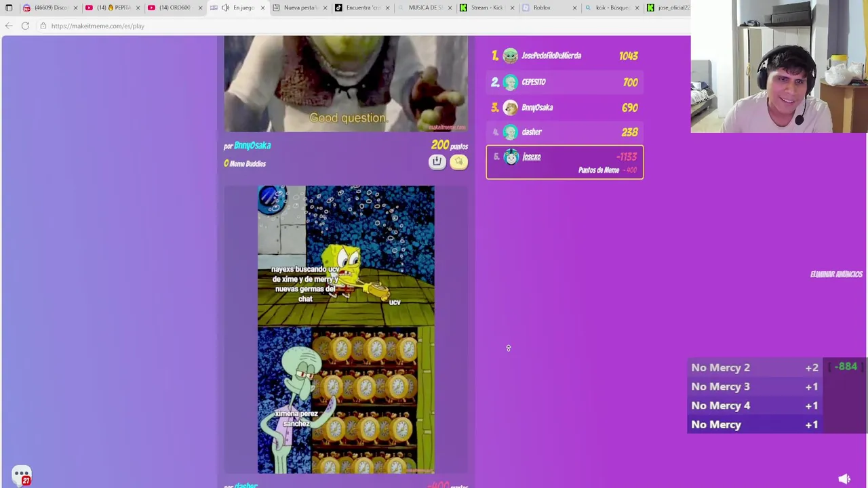Screen dimensions: 868x488
Task: Open the chat bubble with 21 badge
Action: pos(22,475)
